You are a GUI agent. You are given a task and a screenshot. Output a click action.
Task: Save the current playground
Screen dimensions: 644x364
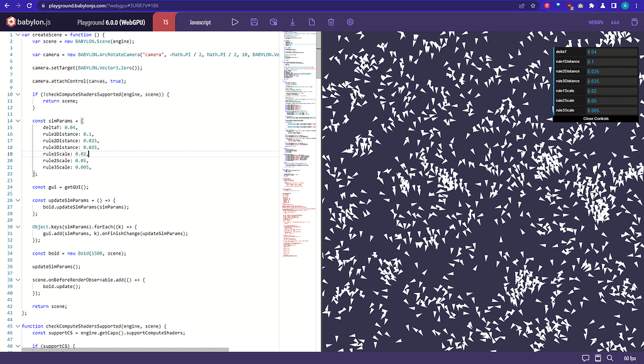point(254,21)
